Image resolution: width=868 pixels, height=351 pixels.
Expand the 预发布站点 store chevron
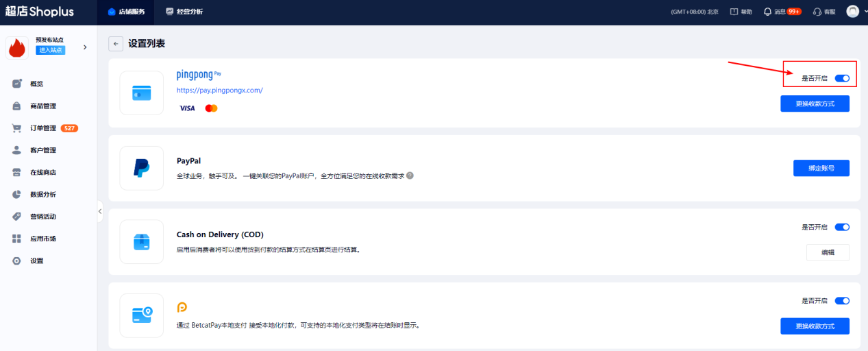pos(85,47)
